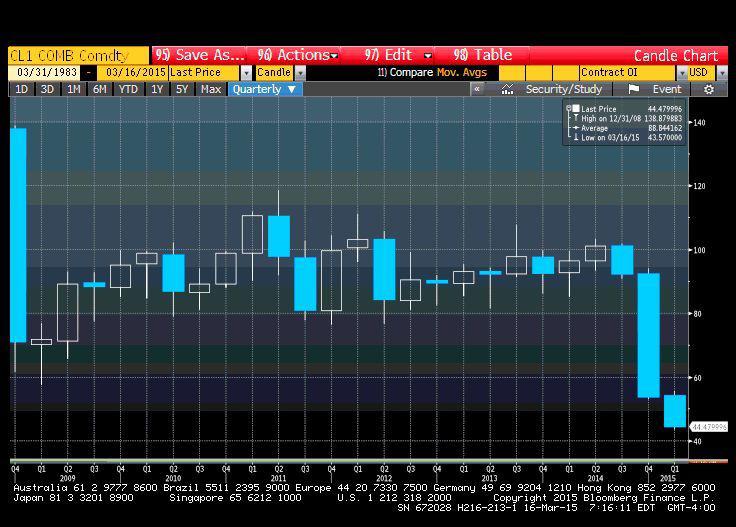Open the Candle chart type dropdown arrow
The image size is (736, 527).
pos(300,73)
